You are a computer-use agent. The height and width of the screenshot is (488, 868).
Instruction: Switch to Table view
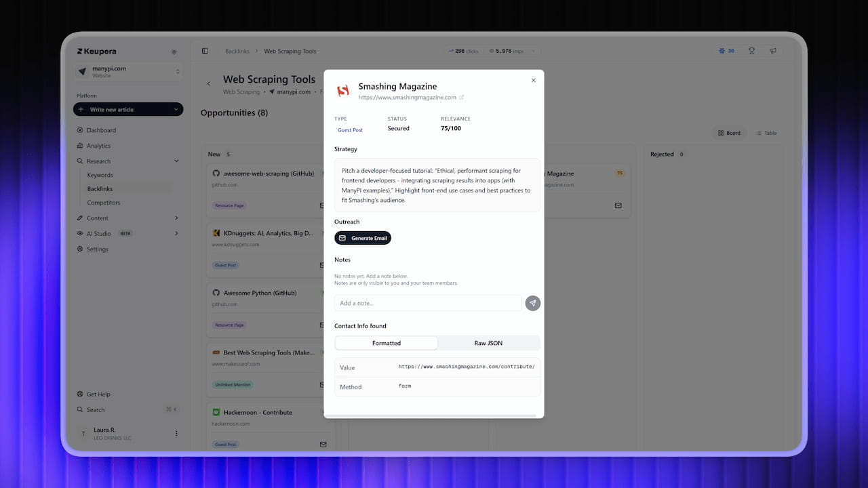point(767,133)
